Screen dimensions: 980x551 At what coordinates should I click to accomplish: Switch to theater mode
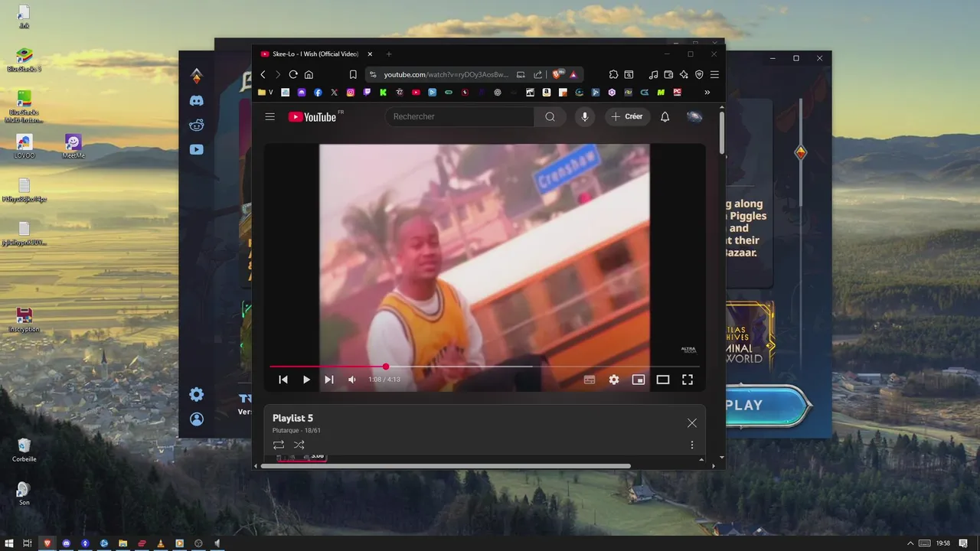coord(663,380)
